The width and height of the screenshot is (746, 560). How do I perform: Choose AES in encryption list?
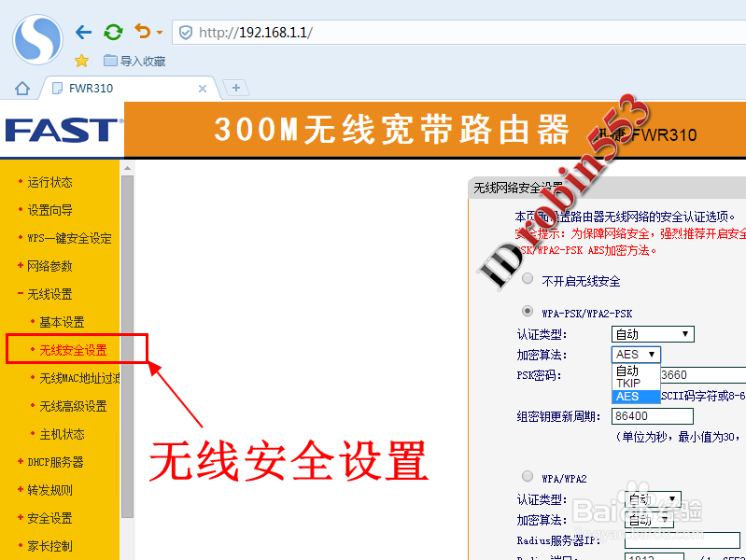(636, 397)
